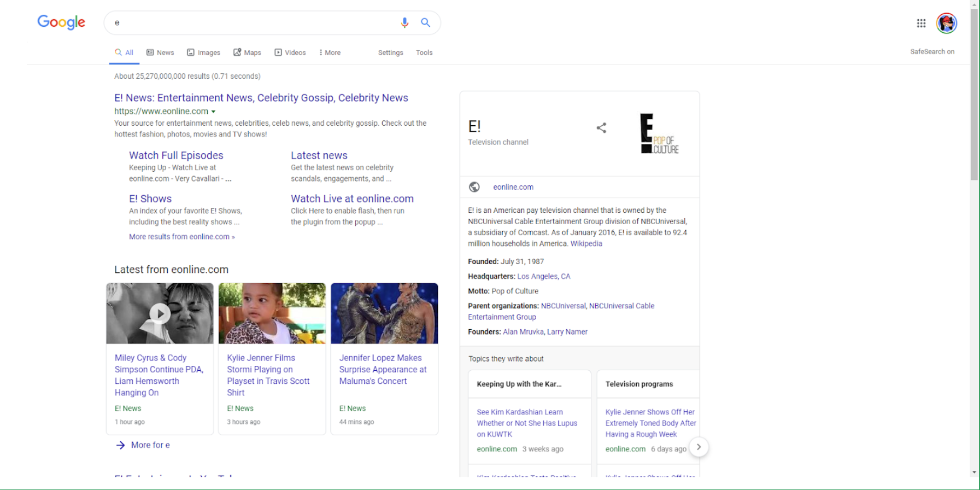Open More results from eonline.com
The image size is (980, 490).
(x=182, y=237)
